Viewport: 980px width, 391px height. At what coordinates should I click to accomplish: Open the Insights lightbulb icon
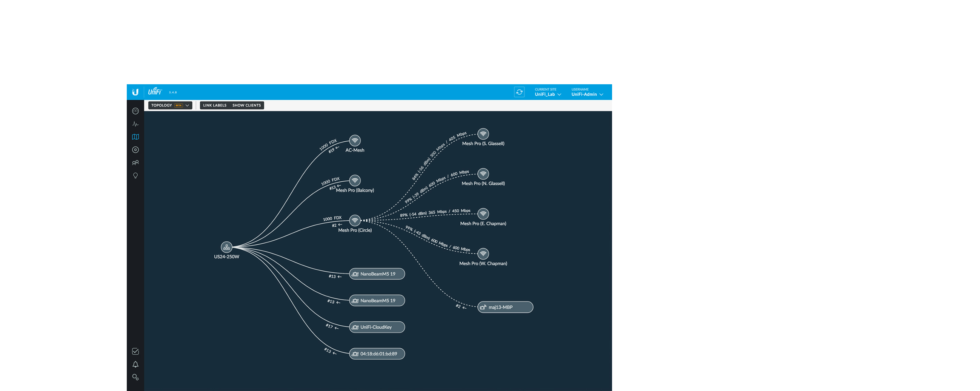click(x=135, y=176)
